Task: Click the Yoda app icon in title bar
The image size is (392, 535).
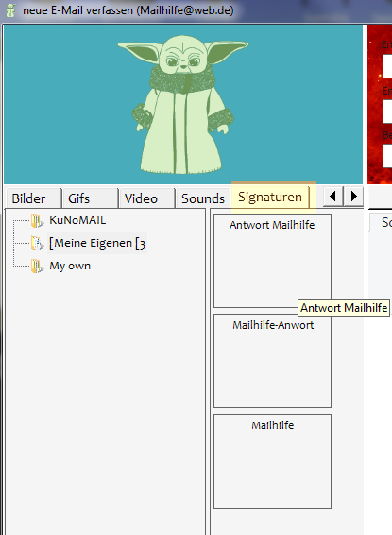Action: (x=11, y=10)
